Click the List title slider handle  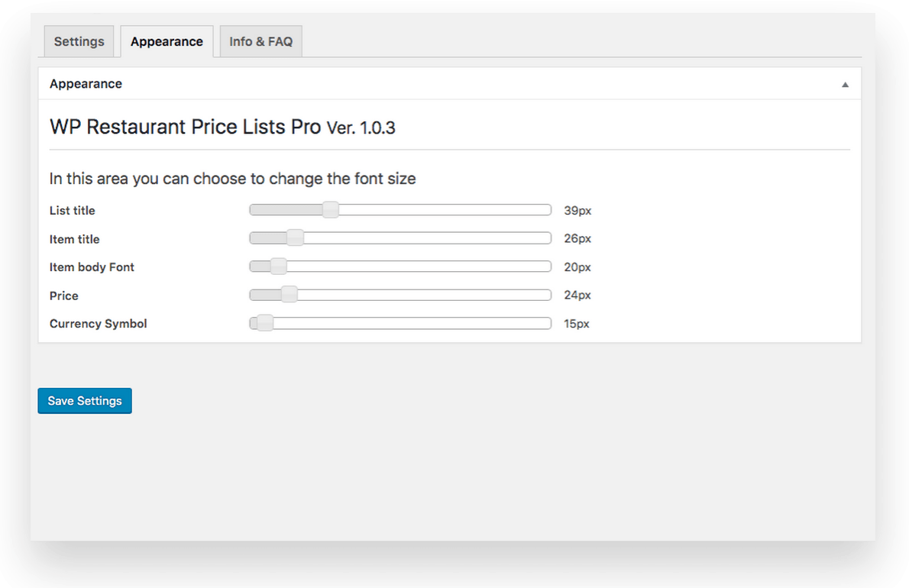tap(330, 210)
